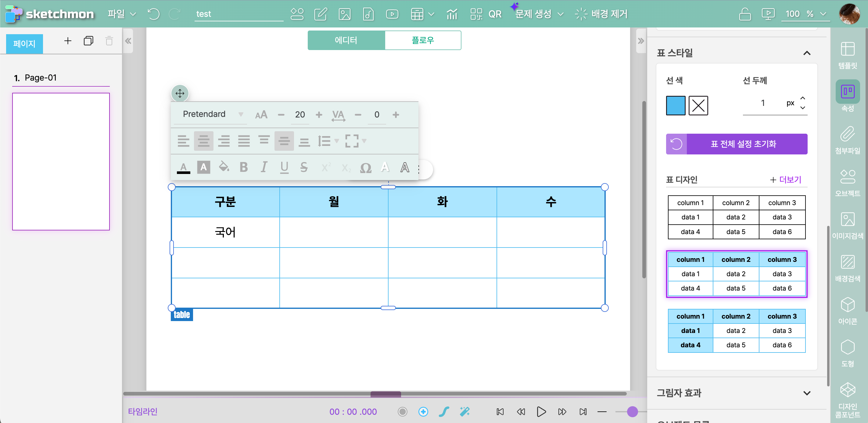Image resolution: width=868 pixels, height=423 pixels.
Task: Select the Page-01 thumbnail
Action: point(61,161)
